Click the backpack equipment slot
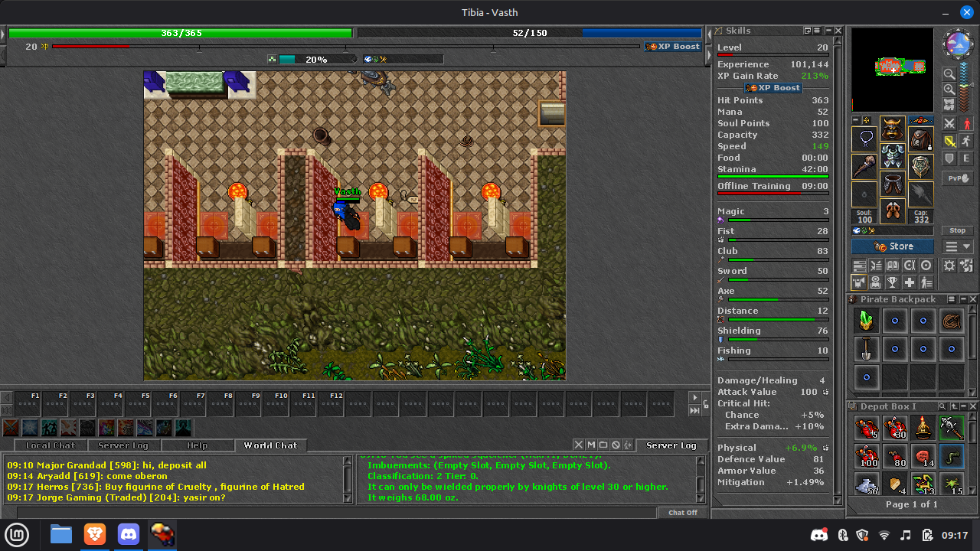The width and height of the screenshot is (980, 551). pyautogui.click(x=920, y=139)
